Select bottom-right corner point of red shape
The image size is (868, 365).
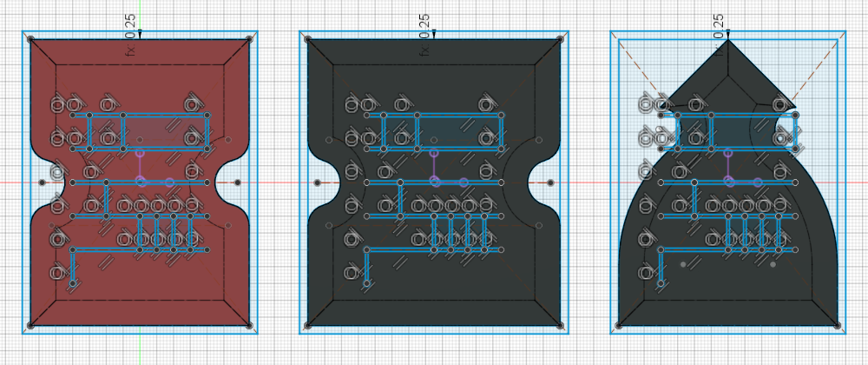coord(249,326)
